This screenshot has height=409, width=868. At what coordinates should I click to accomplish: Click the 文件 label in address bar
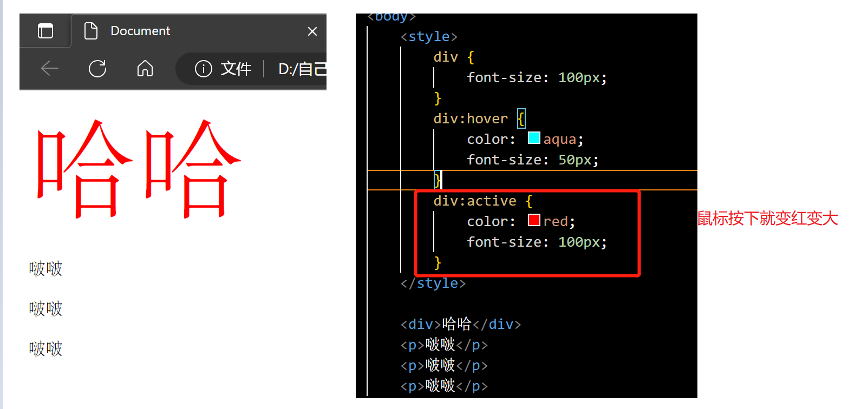click(236, 69)
